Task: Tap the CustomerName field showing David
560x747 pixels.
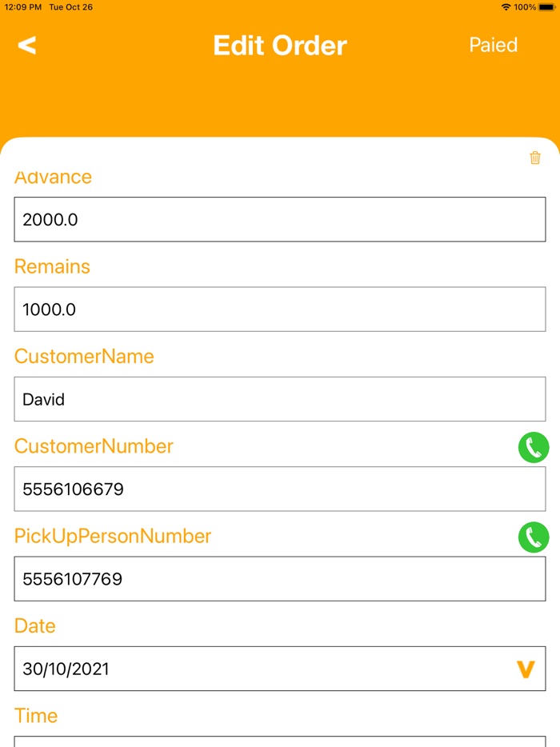Action: (x=279, y=399)
